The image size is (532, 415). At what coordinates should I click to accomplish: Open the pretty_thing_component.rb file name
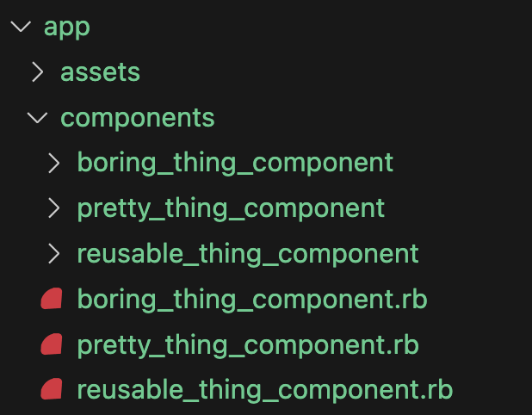[x=248, y=345]
